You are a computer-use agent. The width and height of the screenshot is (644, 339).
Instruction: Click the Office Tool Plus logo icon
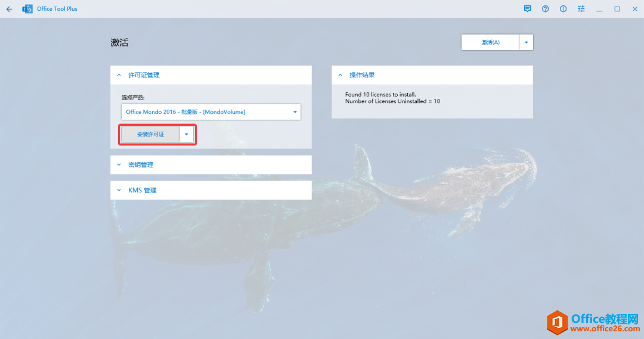tap(27, 8)
